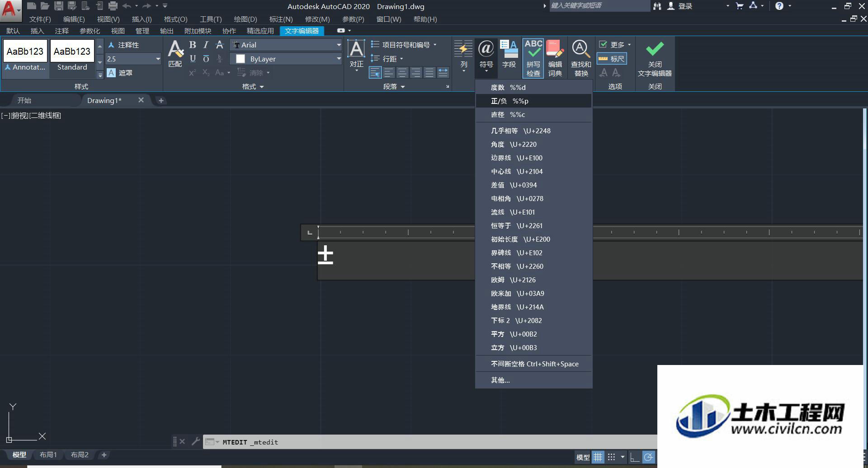Open Edit Dictionaries (编辑词典)
Viewport: 868px width, 468px height.
coord(555,58)
